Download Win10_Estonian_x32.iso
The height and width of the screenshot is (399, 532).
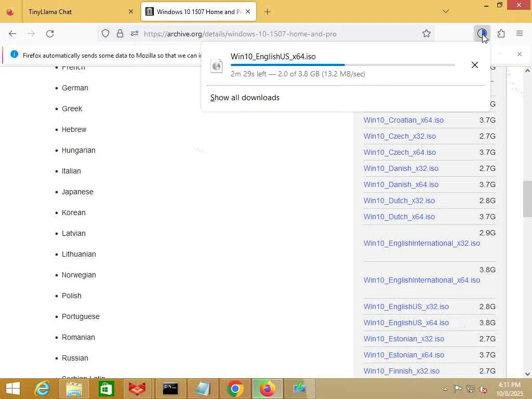tap(404, 339)
